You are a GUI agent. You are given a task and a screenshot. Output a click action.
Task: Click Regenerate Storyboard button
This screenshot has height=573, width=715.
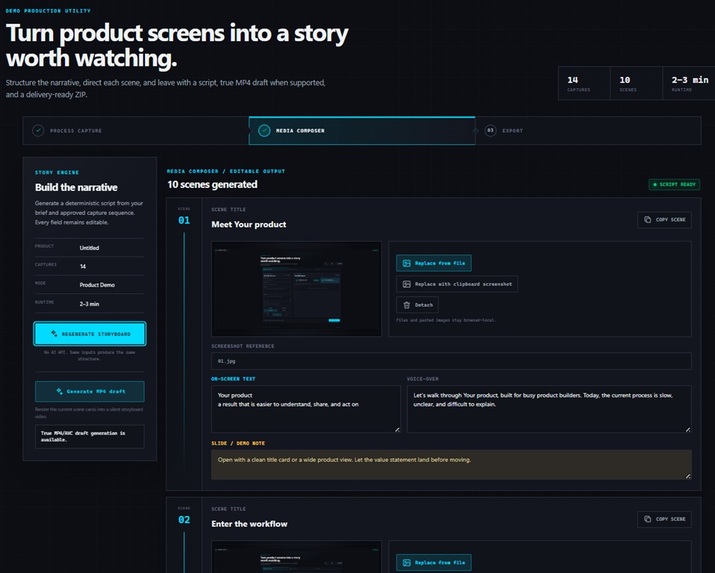[90, 334]
